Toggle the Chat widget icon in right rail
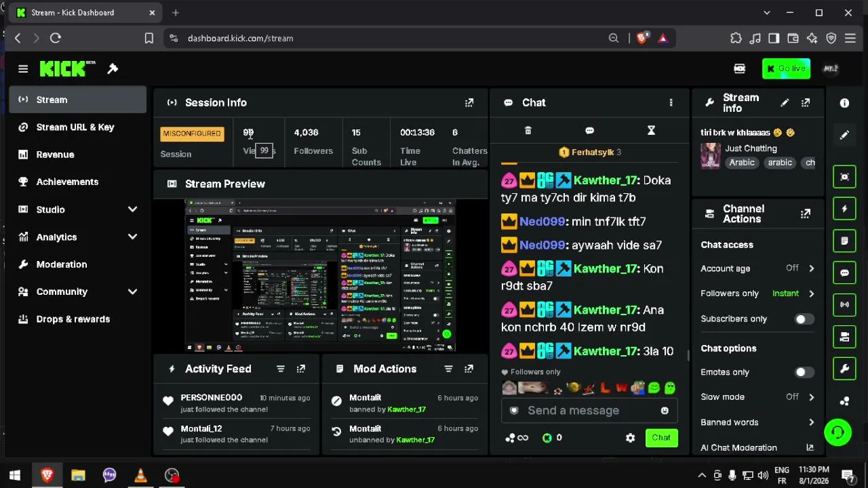The image size is (868, 488). click(844, 273)
